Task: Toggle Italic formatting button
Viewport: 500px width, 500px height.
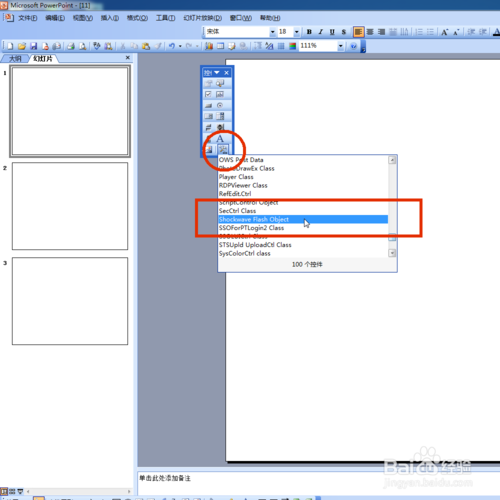Action: point(320,32)
